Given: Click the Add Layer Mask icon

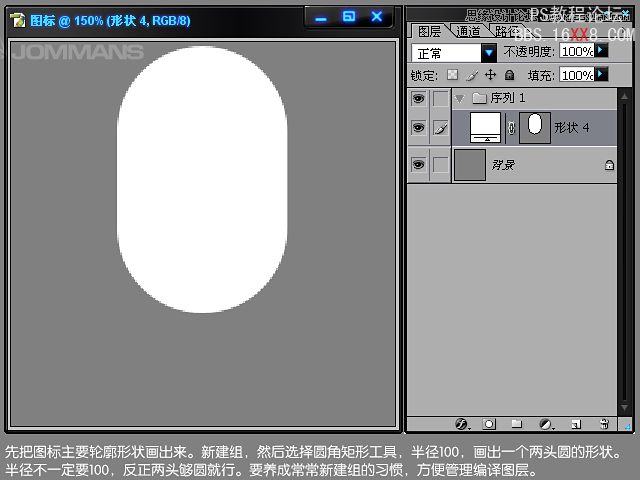Looking at the screenshot, I should 490,424.
